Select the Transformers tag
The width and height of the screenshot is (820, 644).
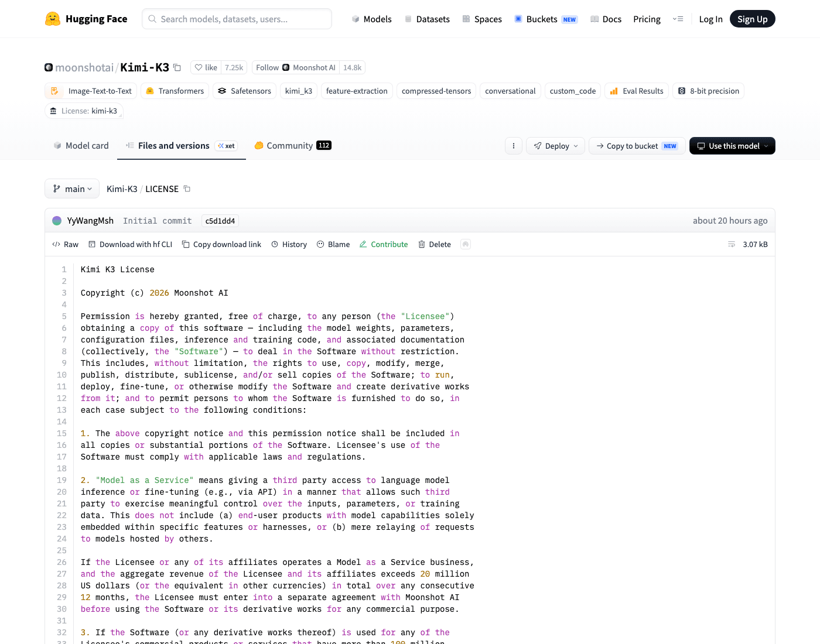click(175, 91)
